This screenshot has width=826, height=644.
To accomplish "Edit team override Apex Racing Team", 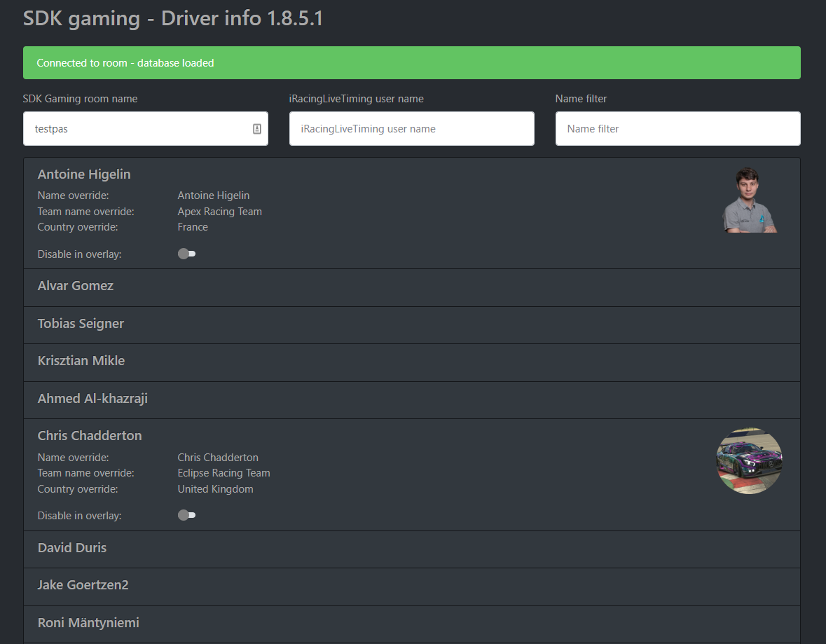I will click(220, 212).
